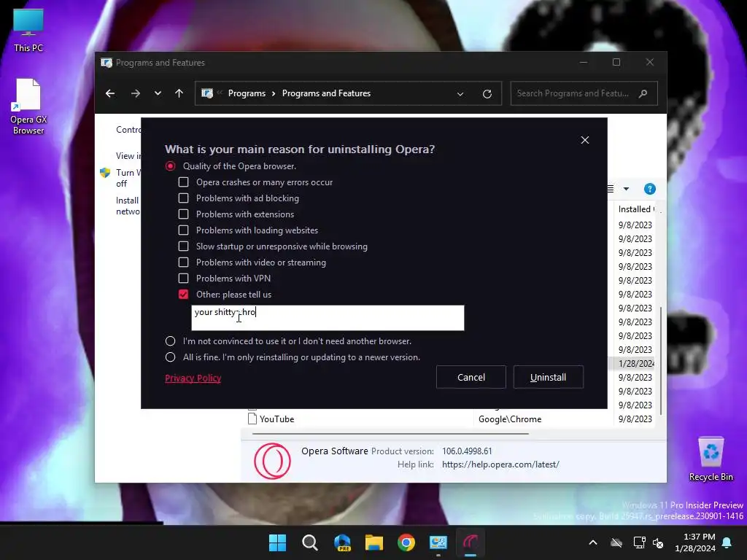
Task: Refresh the Programs and Features list
Action: pos(487,94)
